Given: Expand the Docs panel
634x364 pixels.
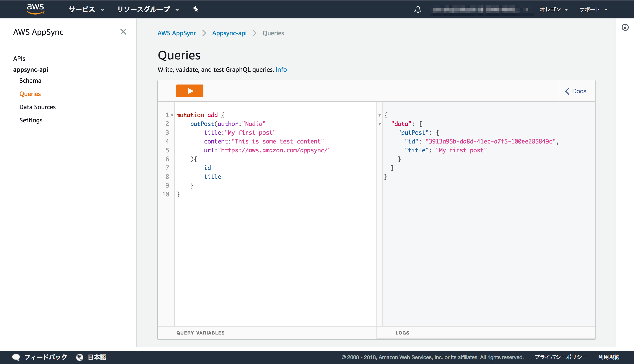Looking at the screenshot, I should tap(576, 91).
